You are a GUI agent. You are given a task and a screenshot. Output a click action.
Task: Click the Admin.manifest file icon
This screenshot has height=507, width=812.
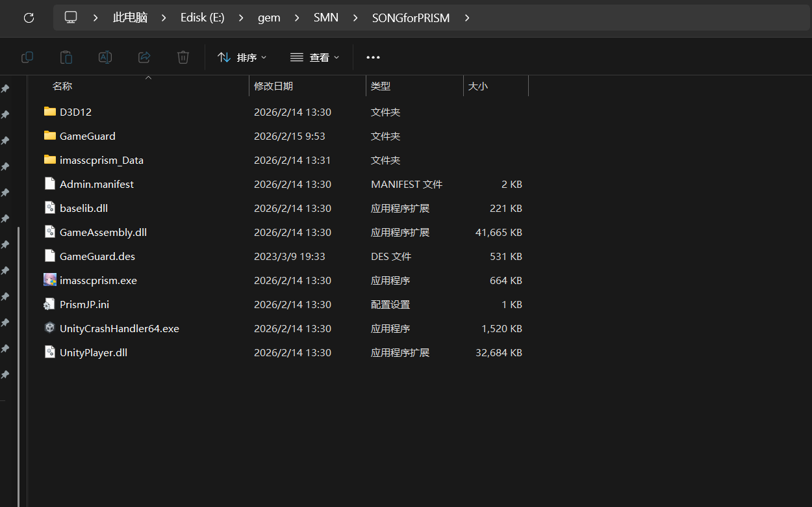click(50, 183)
